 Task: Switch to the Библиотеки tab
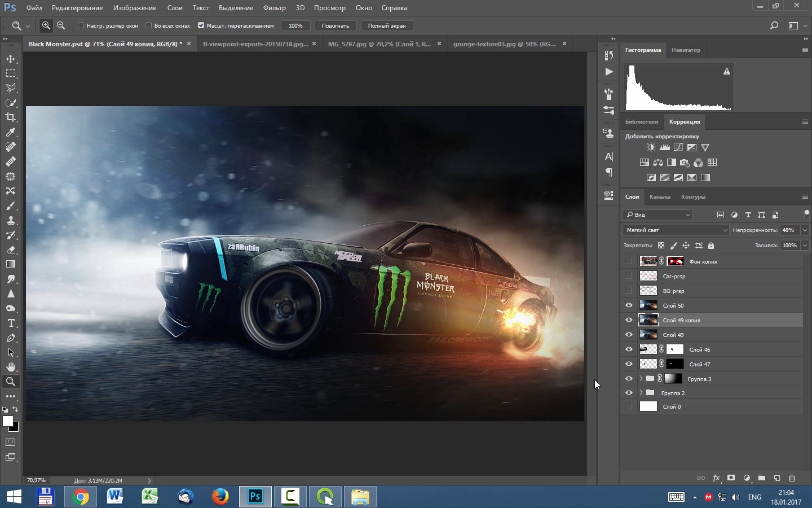tap(642, 122)
